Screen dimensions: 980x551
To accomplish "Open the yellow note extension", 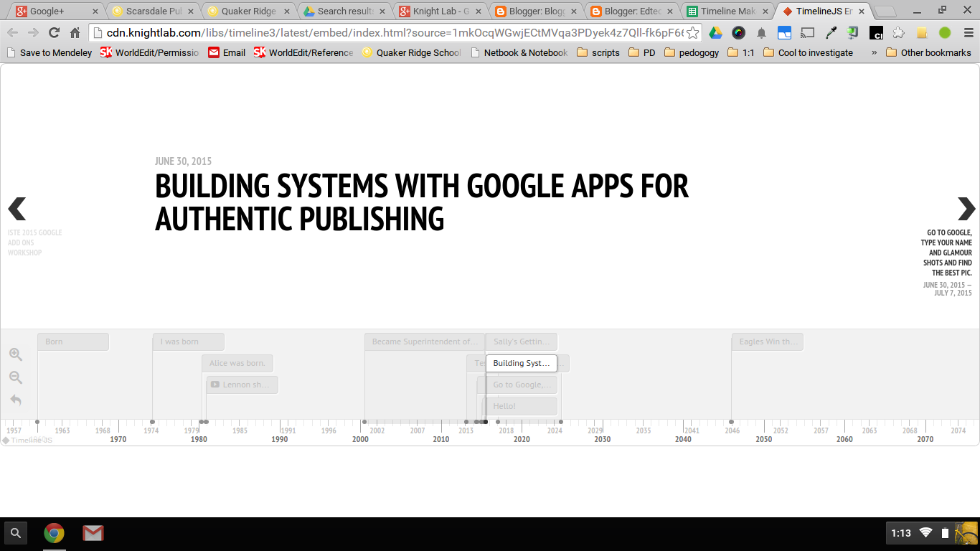I will coord(922,33).
